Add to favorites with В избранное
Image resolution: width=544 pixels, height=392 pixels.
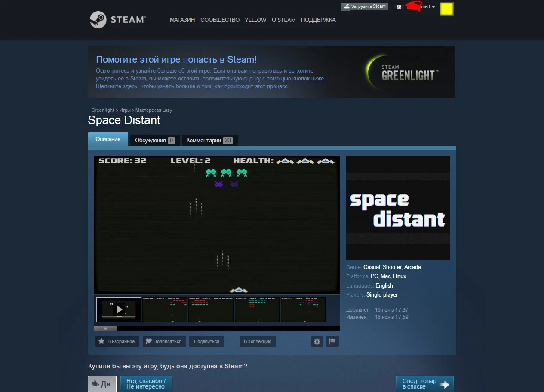[117, 341]
